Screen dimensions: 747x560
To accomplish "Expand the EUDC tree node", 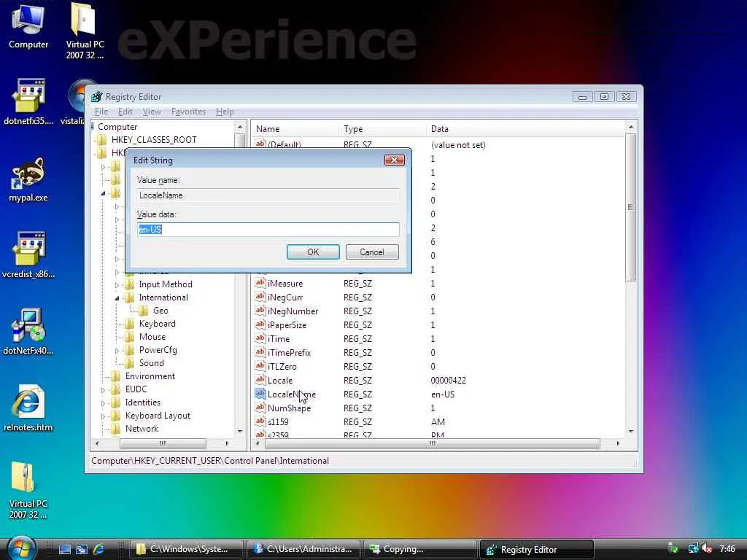I will (x=103, y=390).
